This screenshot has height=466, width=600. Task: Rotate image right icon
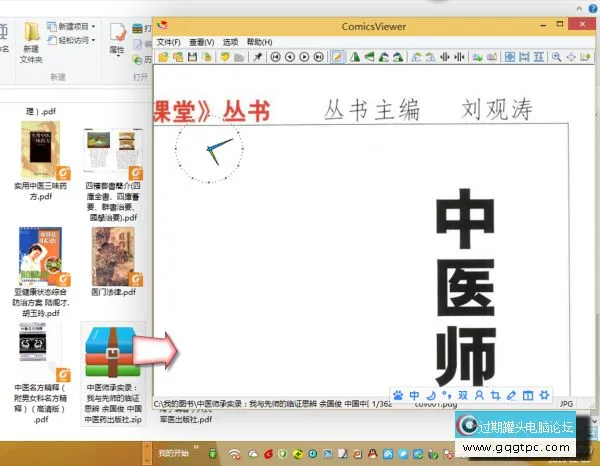click(x=398, y=57)
